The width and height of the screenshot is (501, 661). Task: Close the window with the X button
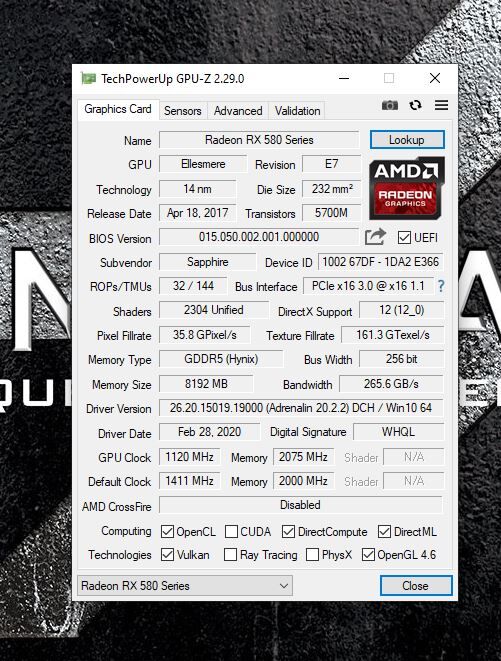coord(435,78)
